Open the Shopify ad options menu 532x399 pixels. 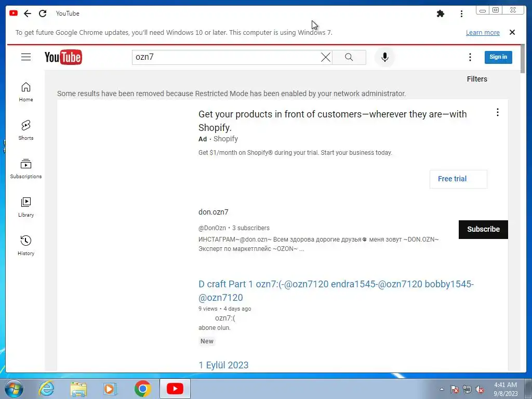tap(497, 112)
